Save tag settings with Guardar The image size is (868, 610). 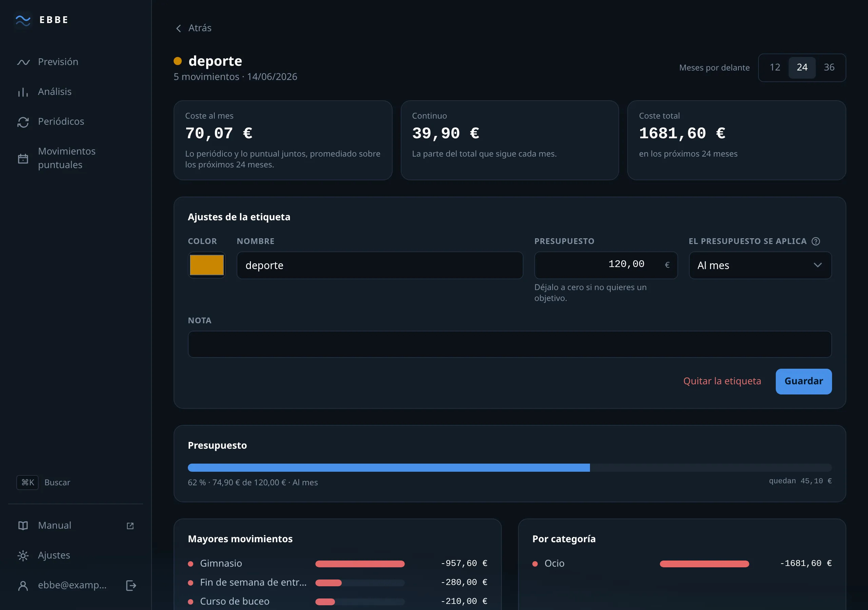[x=804, y=381]
